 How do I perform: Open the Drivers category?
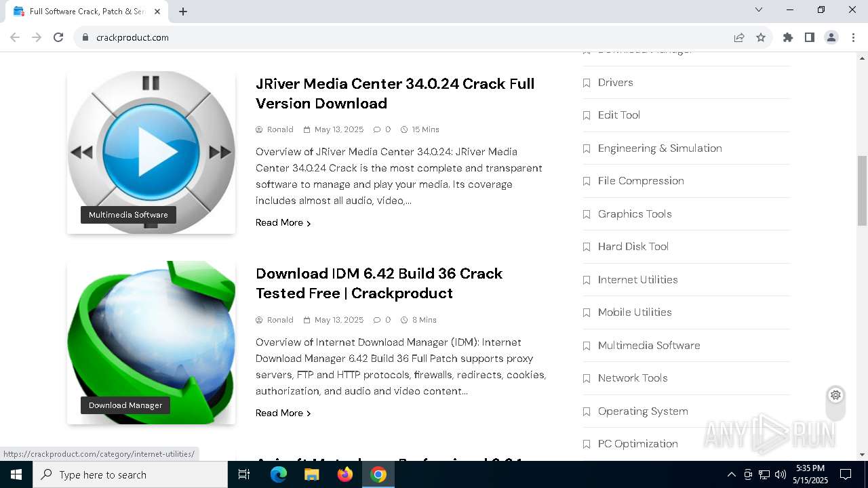(615, 82)
